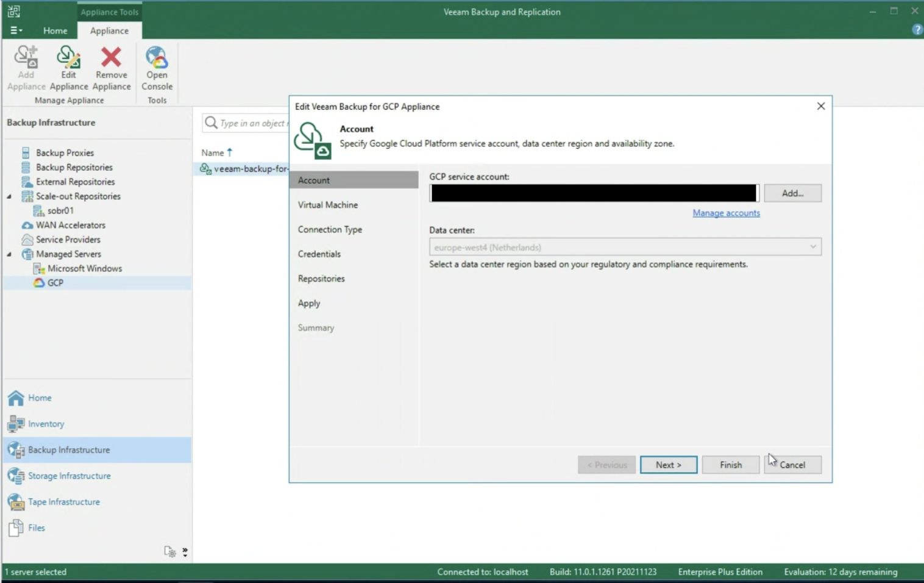Screen dimensions: 924x583
Task: Collapse the Scale-out Repositories node
Action: (x=9, y=196)
